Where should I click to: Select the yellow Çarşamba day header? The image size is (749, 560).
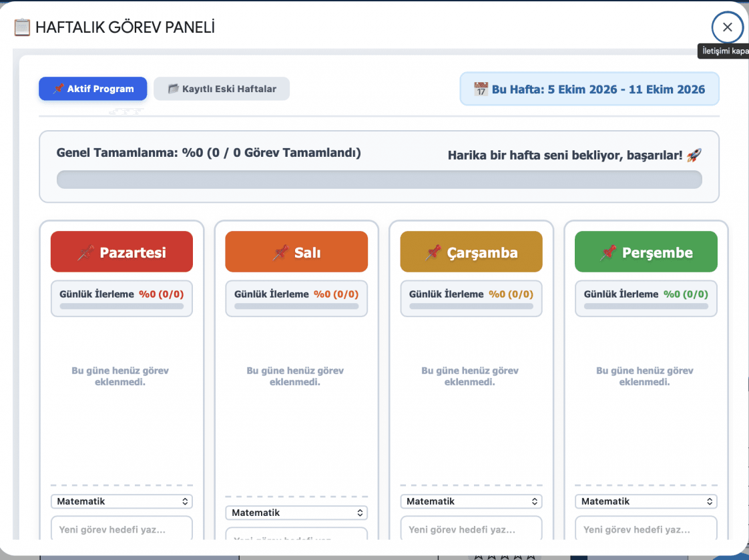471,252
